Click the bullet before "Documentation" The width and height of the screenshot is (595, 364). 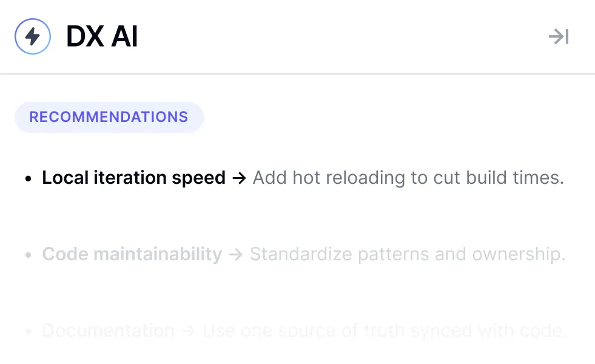[x=28, y=332]
